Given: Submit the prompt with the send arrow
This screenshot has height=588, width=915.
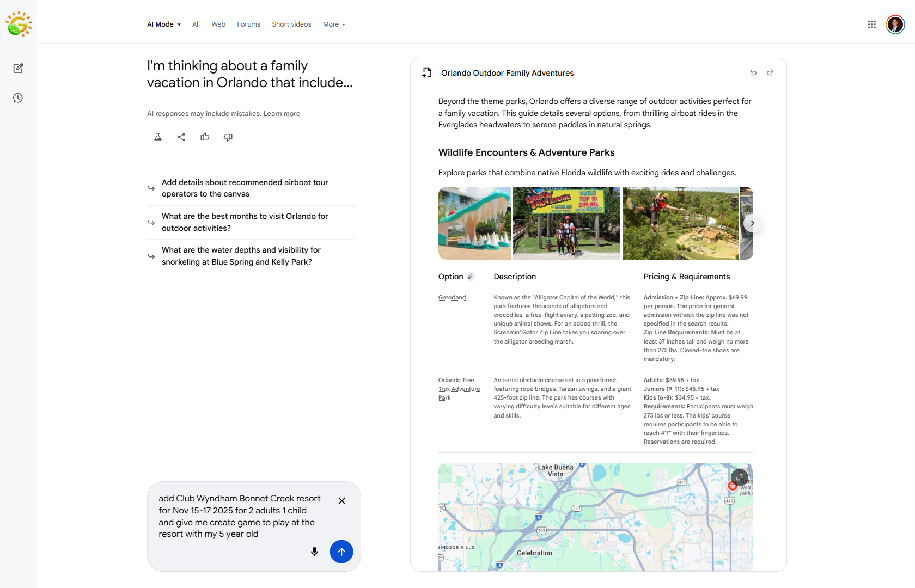Looking at the screenshot, I should click(x=341, y=552).
